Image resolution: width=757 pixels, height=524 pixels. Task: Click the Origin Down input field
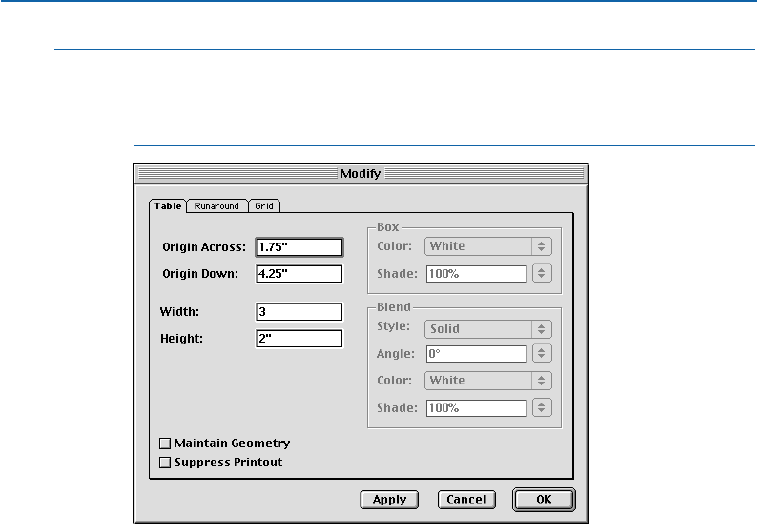pyautogui.click(x=299, y=274)
